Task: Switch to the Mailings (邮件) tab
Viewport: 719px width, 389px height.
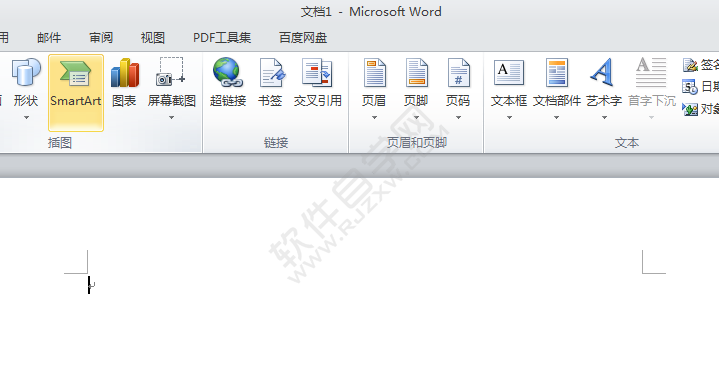Action: 49,38
